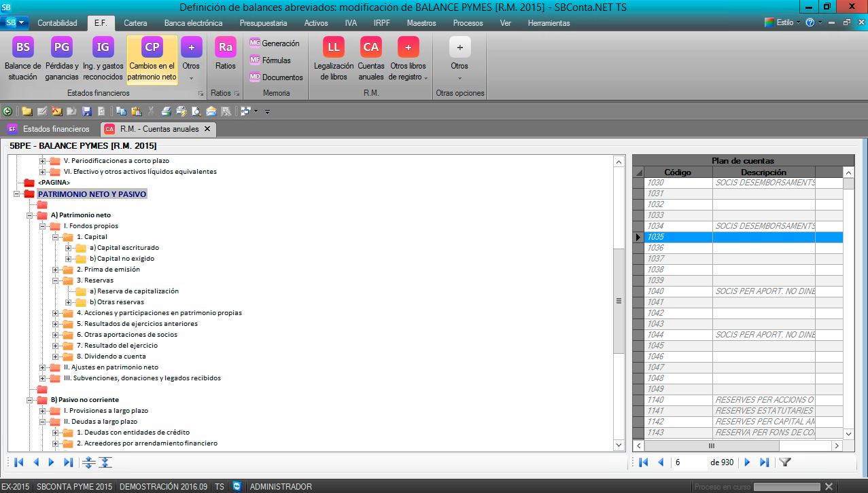Click the print preview magnifier icon

(x=196, y=111)
